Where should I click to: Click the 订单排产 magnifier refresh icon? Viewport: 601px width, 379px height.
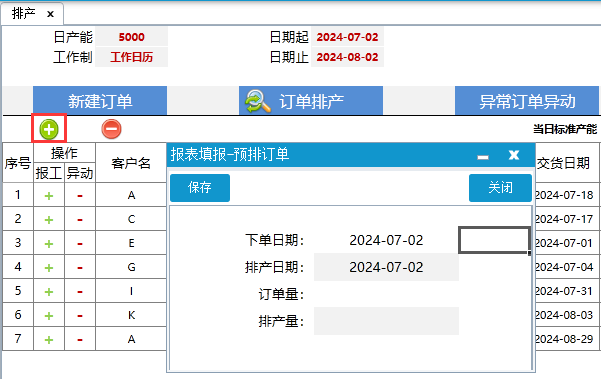tap(258, 101)
